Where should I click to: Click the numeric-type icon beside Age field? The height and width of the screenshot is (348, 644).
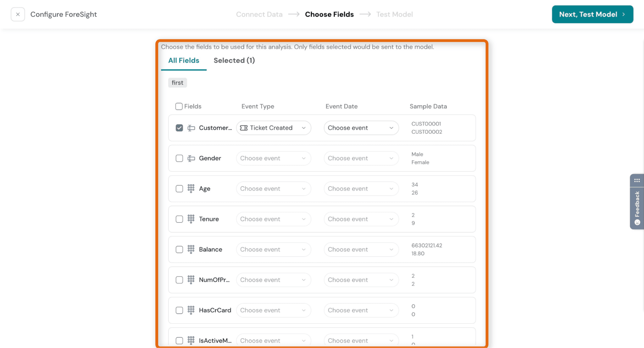[x=191, y=189]
